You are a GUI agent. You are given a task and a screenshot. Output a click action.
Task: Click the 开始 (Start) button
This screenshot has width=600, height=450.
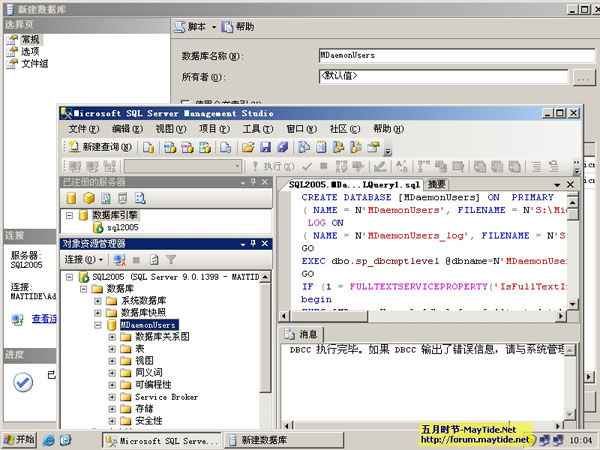19,439
